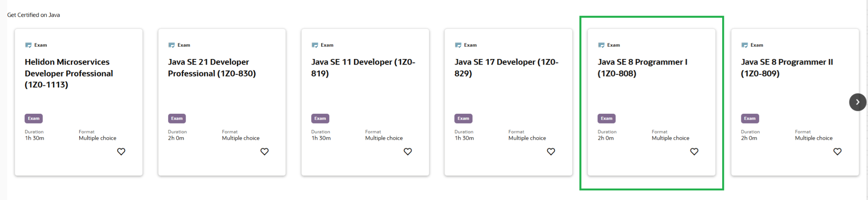Click exam type icon on Java SE 8 Programmer I card
868x200 pixels.
tap(601, 45)
